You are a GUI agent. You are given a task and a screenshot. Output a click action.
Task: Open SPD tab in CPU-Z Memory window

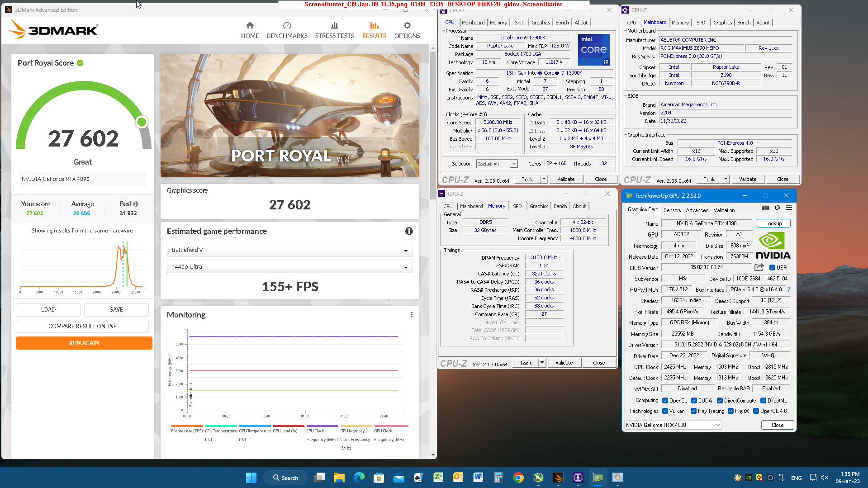(x=517, y=206)
